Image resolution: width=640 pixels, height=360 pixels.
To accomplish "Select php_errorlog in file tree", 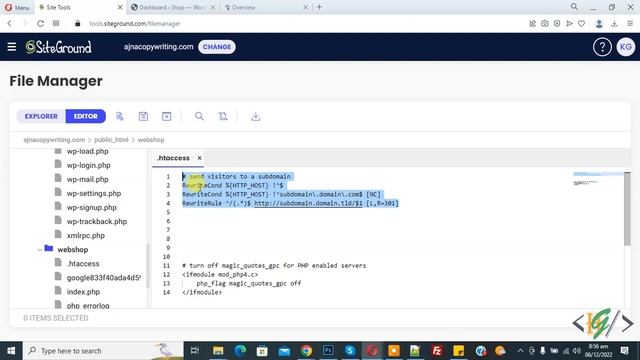I will click(x=88, y=305).
